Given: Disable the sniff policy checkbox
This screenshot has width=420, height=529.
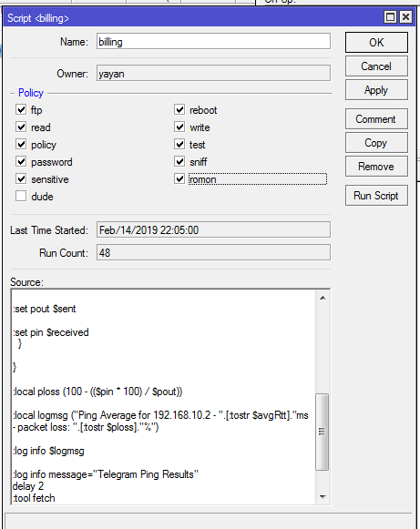Looking at the screenshot, I should point(179,161).
